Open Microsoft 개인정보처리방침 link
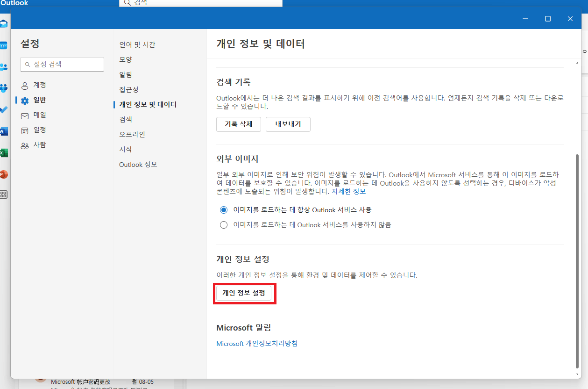Image resolution: width=588 pixels, height=389 pixels. [257, 344]
